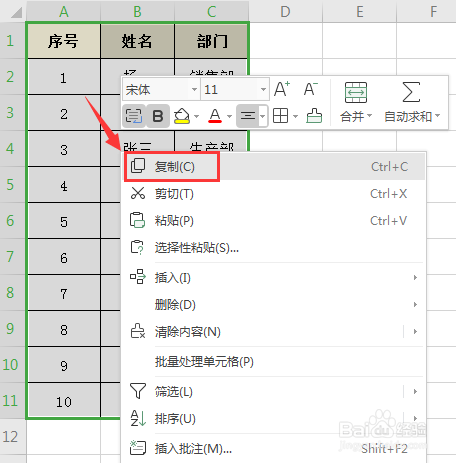Click the insert cells icon

coord(138,277)
